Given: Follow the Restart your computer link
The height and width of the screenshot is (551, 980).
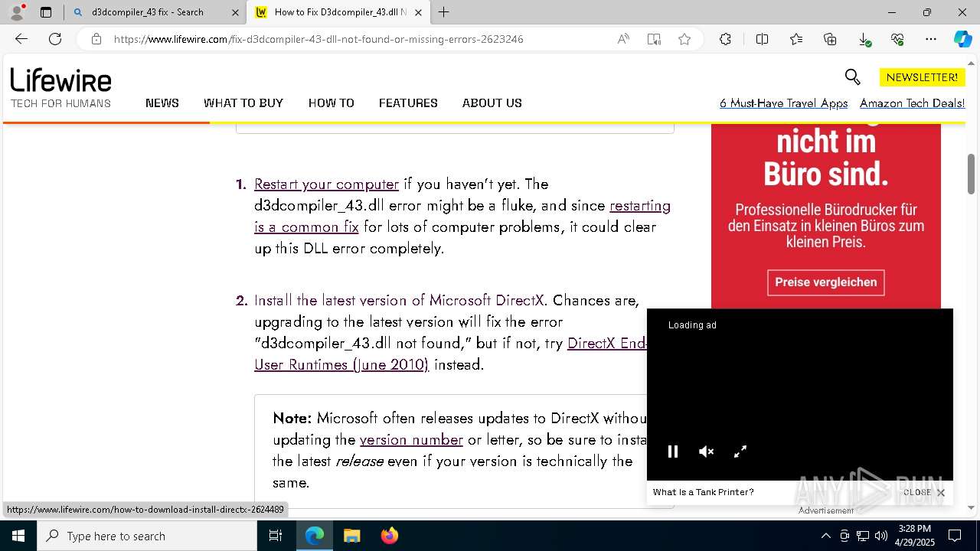Looking at the screenshot, I should click(x=326, y=184).
